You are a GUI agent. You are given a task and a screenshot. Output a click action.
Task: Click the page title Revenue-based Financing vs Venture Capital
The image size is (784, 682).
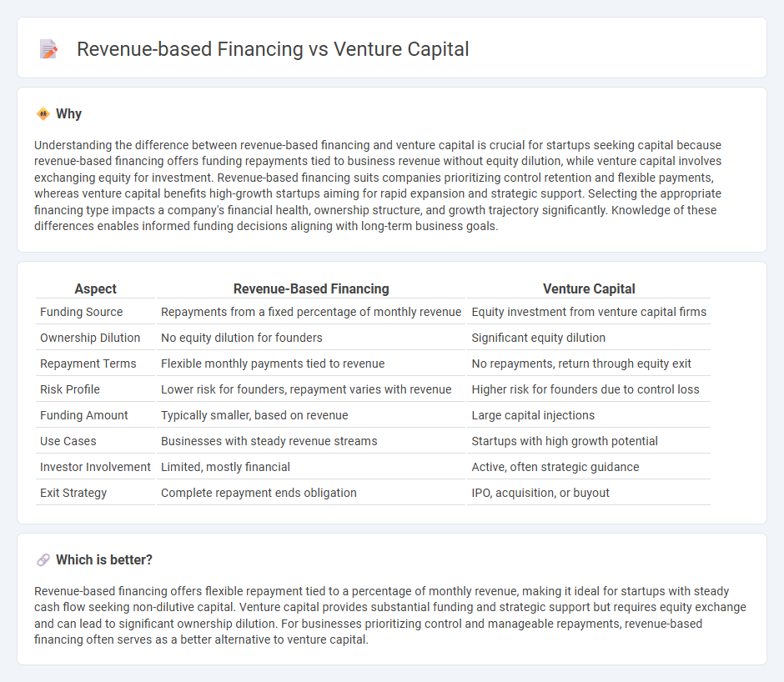coord(273,49)
